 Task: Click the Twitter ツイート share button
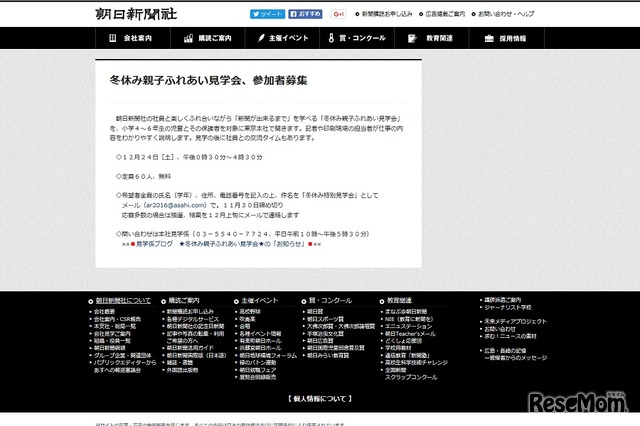265,15
